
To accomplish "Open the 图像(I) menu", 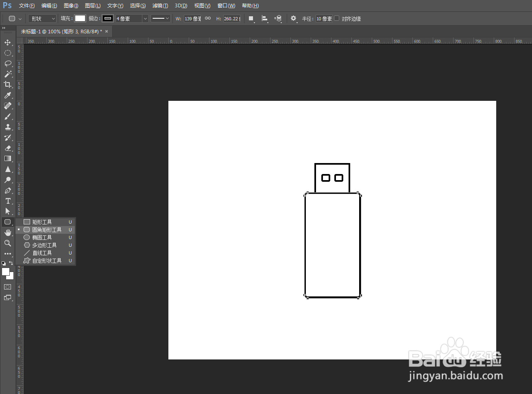I will (x=71, y=6).
